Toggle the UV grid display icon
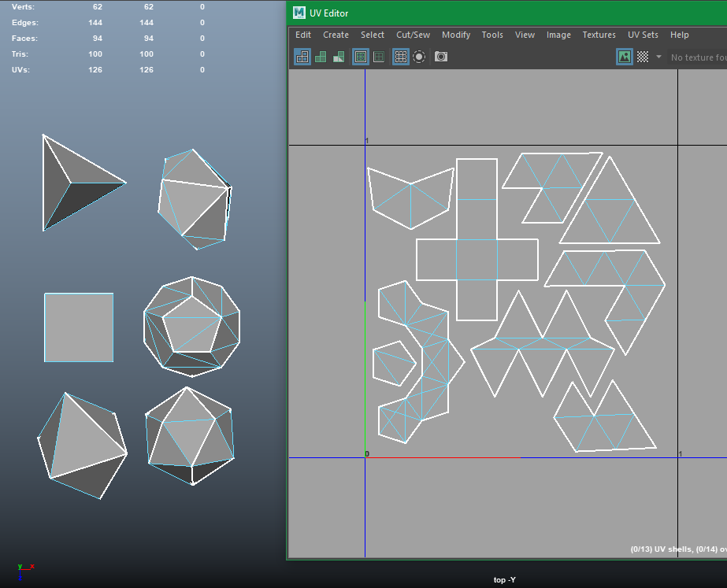Image resolution: width=727 pixels, height=588 pixels. pos(401,57)
